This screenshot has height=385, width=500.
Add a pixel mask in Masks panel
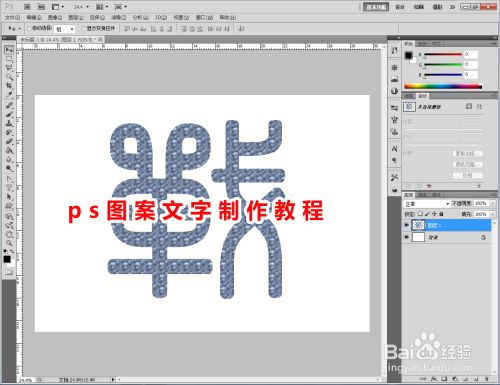(469, 106)
